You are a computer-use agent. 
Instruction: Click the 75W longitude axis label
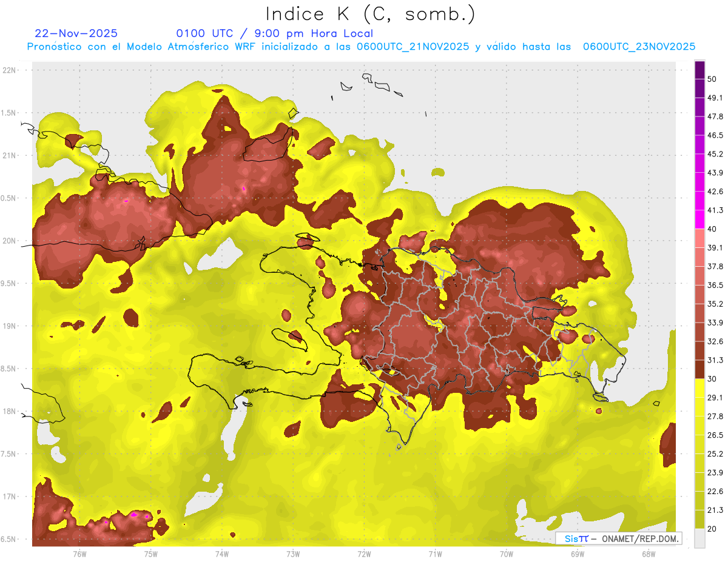point(151,553)
